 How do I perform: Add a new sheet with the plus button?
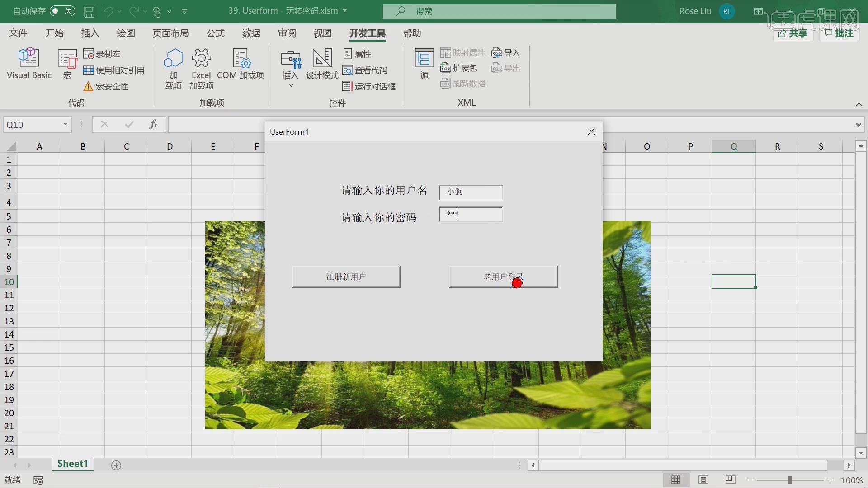[116, 465]
